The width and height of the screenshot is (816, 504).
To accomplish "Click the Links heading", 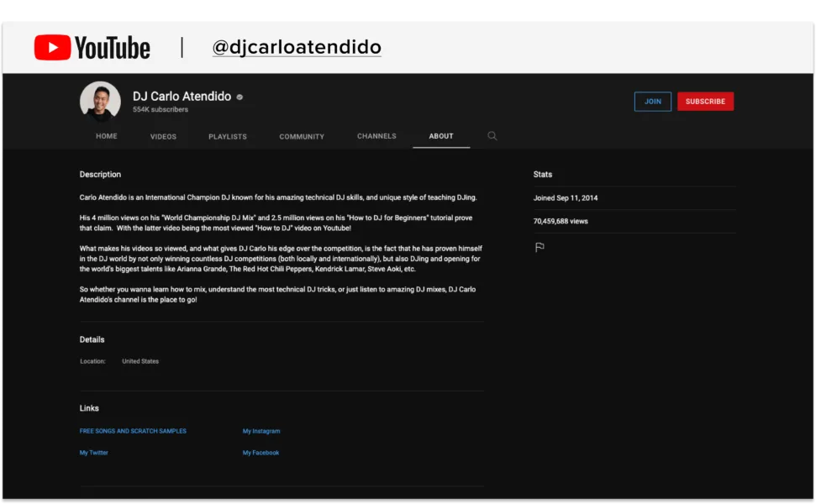I will [x=89, y=408].
